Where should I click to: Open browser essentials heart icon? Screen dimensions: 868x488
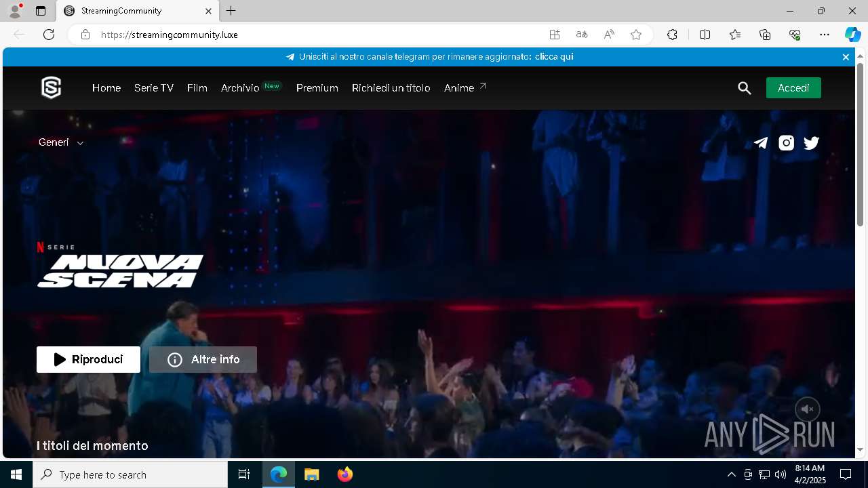click(x=795, y=35)
